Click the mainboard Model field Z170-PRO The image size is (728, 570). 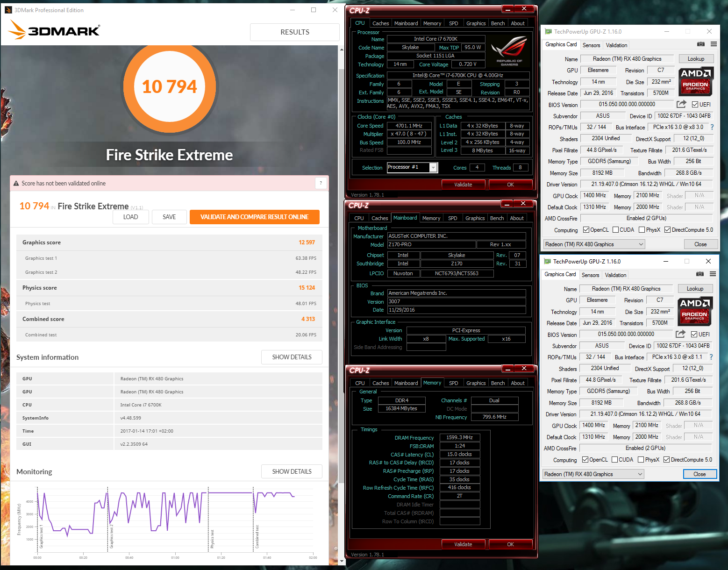[431, 245]
